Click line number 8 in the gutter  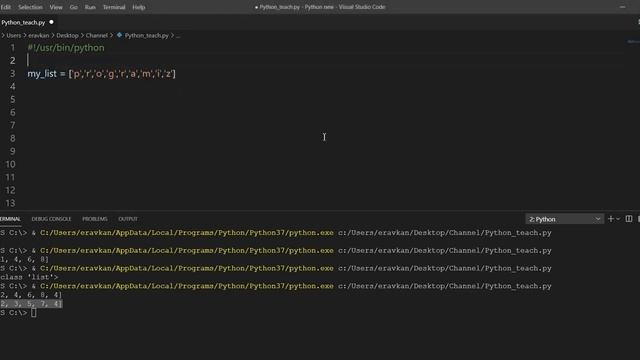13,138
